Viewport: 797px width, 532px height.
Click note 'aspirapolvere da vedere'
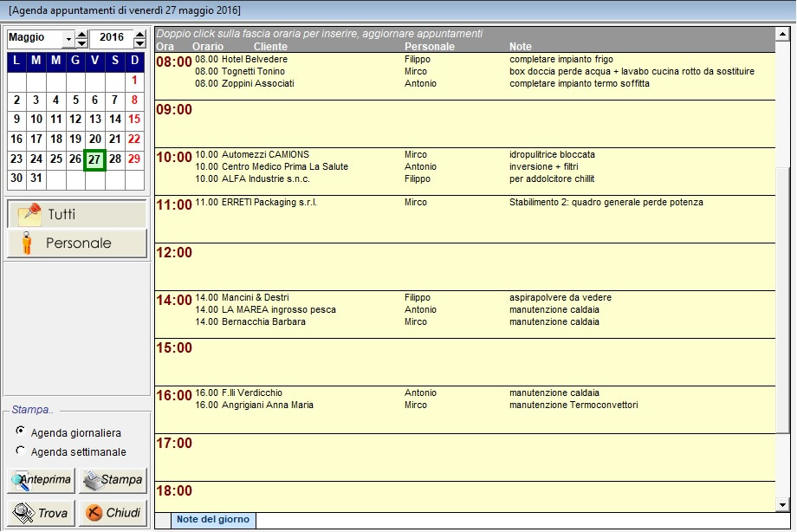tap(560, 297)
